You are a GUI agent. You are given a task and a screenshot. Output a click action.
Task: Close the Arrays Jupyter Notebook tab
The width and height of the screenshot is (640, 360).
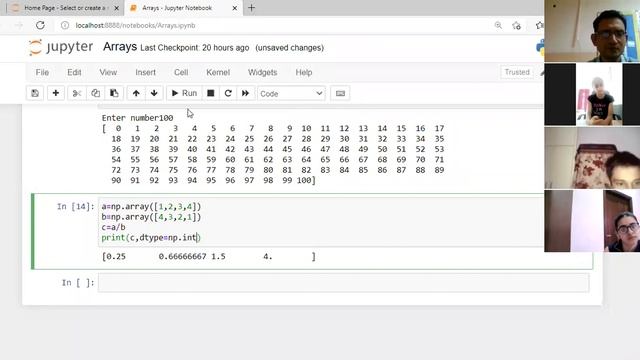pos(235,8)
